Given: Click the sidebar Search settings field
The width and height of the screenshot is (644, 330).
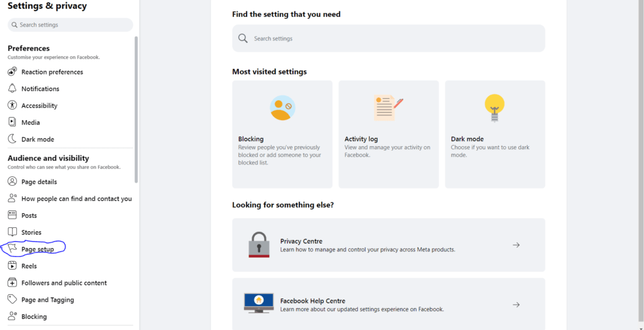Looking at the screenshot, I should pyautogui.click(x=70, y=25).
